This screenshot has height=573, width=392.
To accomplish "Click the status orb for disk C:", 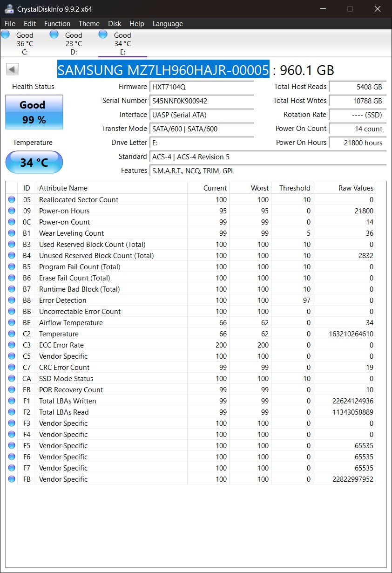I will [x=6, y=34].
